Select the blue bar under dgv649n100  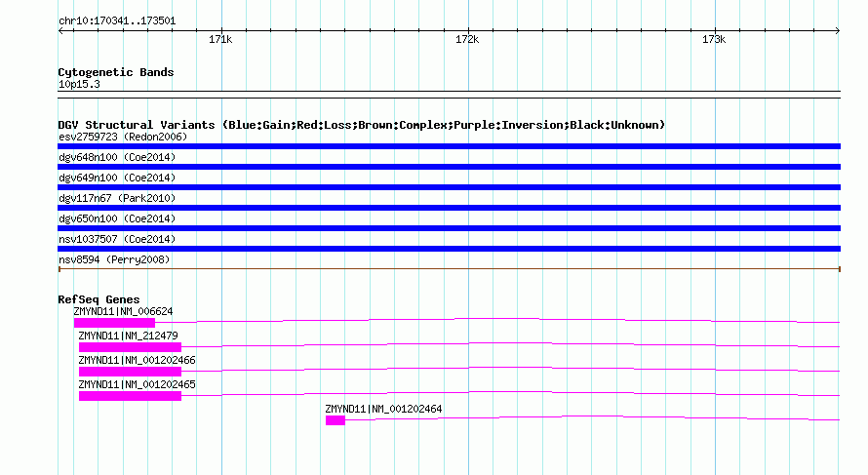(449, 187)
